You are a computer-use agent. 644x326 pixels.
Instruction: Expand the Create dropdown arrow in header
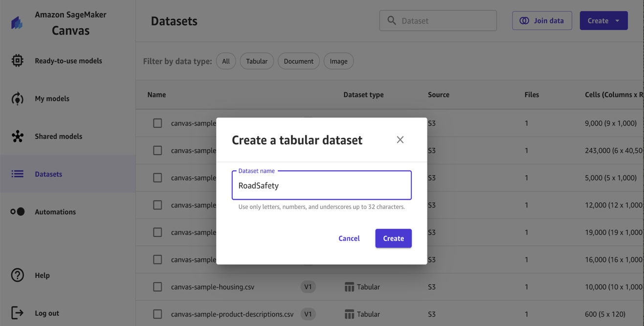(618, 21)
